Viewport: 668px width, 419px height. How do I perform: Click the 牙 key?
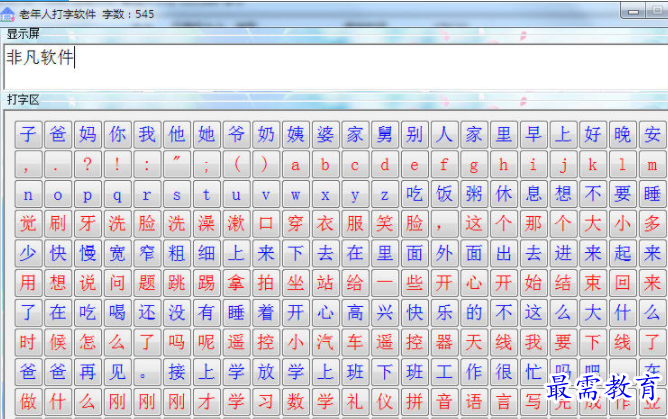[88, 224]
